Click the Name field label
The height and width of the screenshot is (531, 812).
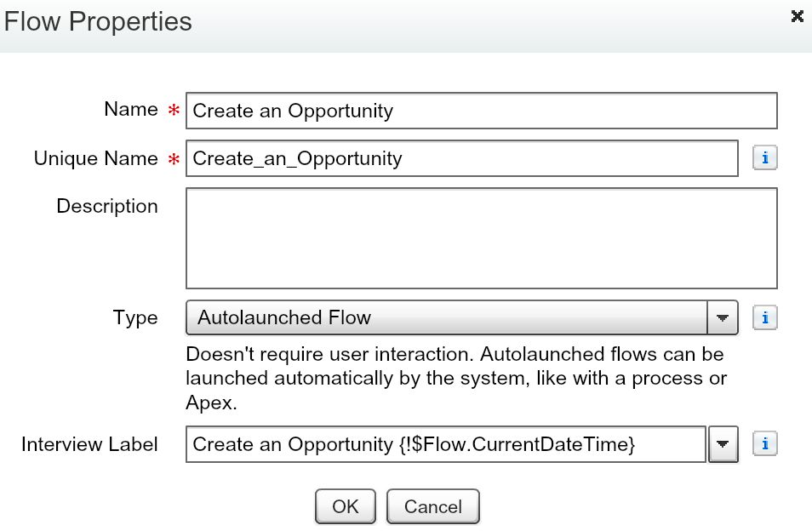tap(131, 109)
